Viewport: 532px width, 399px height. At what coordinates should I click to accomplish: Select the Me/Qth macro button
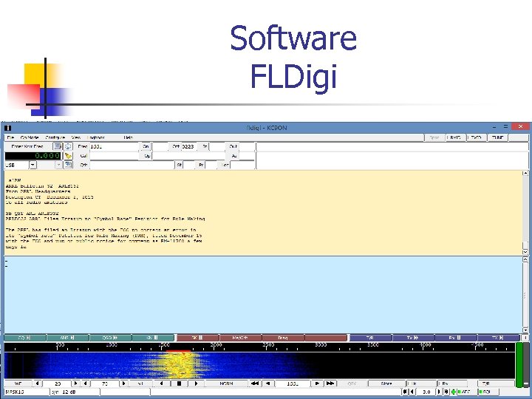[x=241, y=338]
